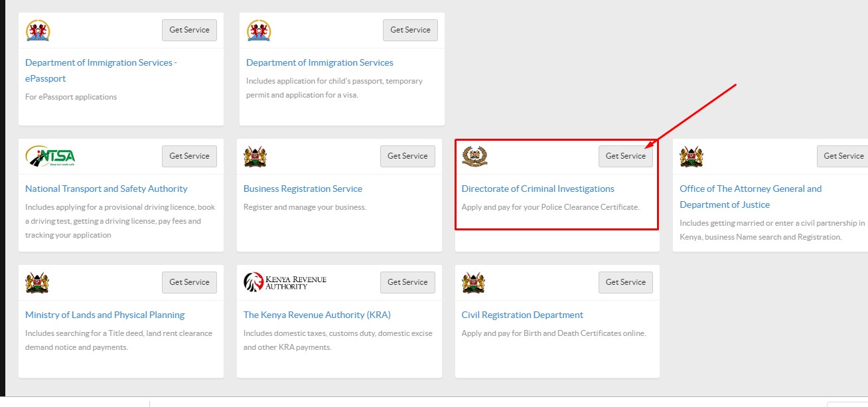Image resolution: width=868 pixels, height=407 pixels.
Task: Click description about domestic taxes and customs duty
Action: pyautogui.click(x=338, y=341)
